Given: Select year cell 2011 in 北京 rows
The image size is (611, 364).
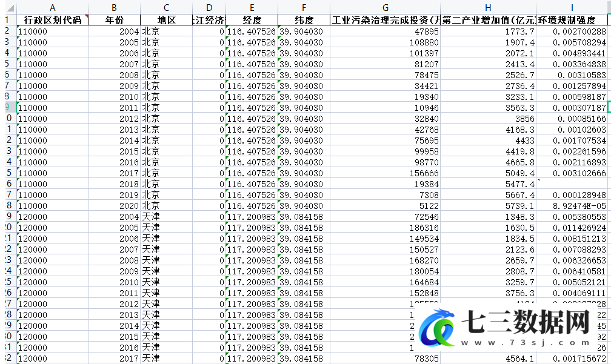Looking at the screenshot, I should click(x=114, y=108).
